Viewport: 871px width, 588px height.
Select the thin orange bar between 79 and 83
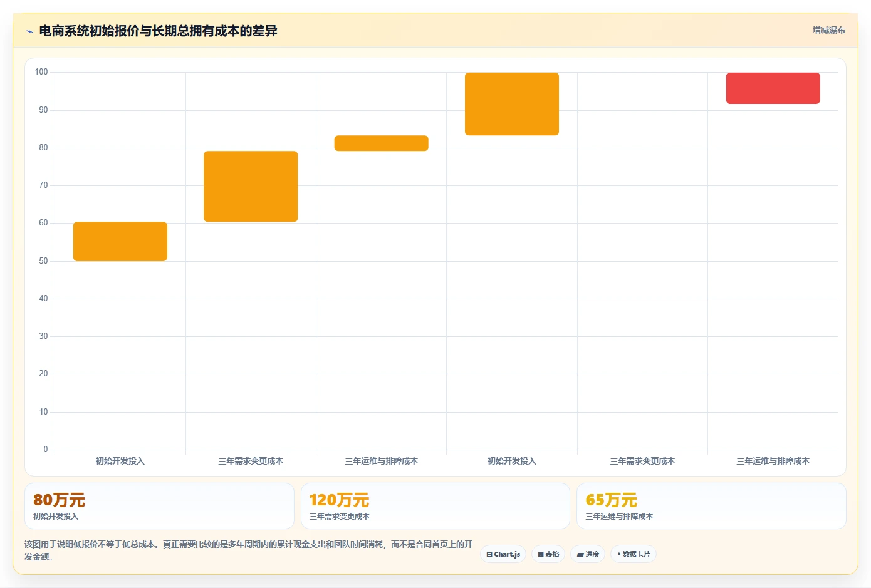click(381, 143)
